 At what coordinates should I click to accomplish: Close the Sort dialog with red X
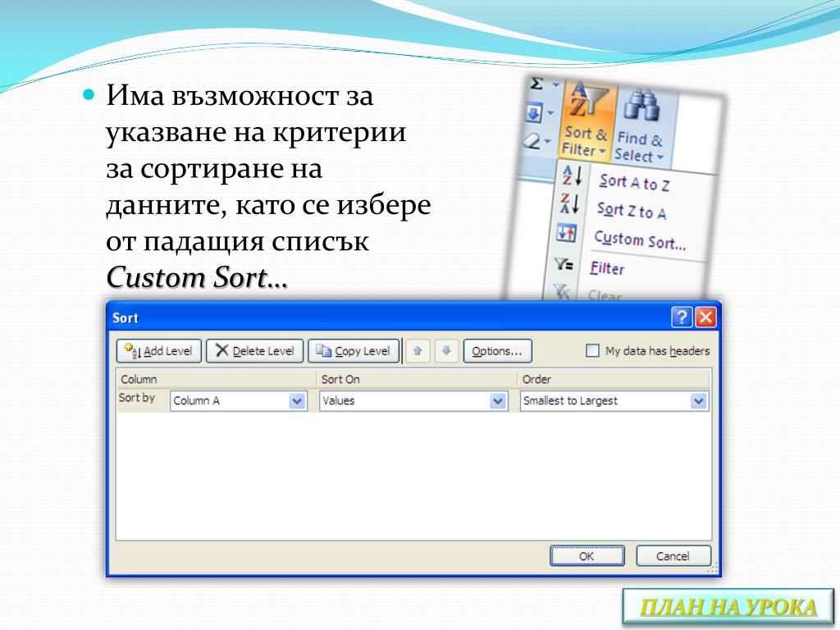click(x=706, y=317)
